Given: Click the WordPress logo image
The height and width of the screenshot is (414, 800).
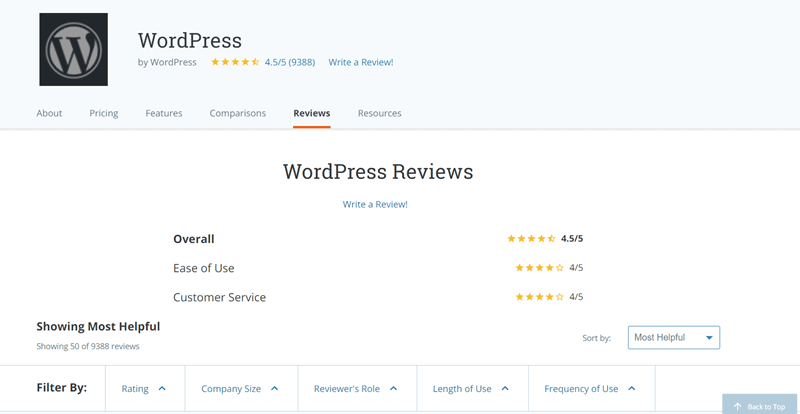Looking at the screenshot, I should pyautogui.click(x=73, y=50).
